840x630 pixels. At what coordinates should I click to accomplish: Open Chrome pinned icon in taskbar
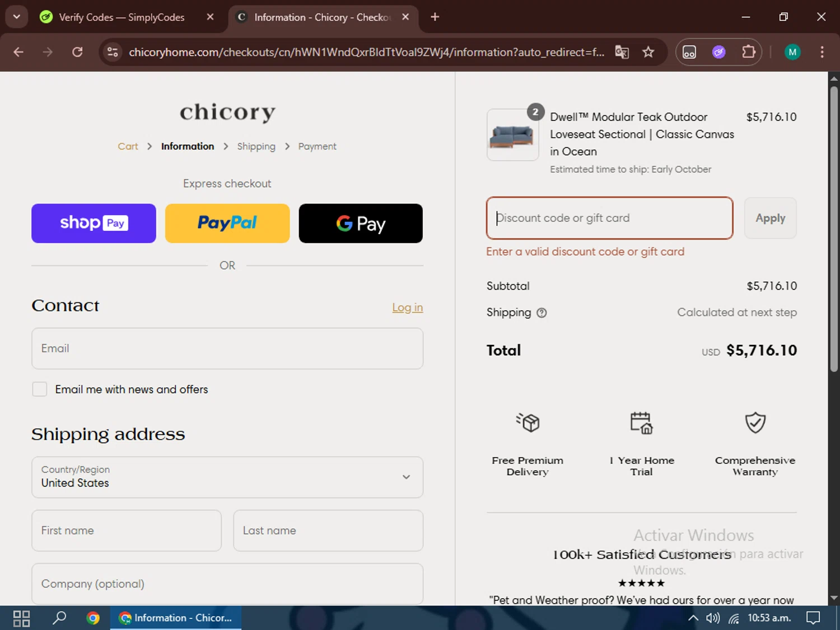coord(93,618)
